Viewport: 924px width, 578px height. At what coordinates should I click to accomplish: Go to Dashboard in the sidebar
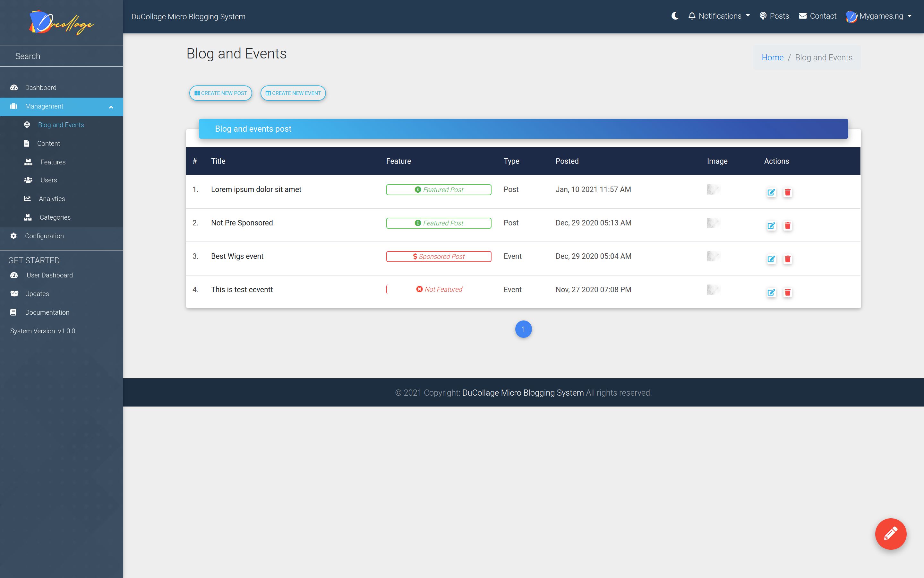62,88
